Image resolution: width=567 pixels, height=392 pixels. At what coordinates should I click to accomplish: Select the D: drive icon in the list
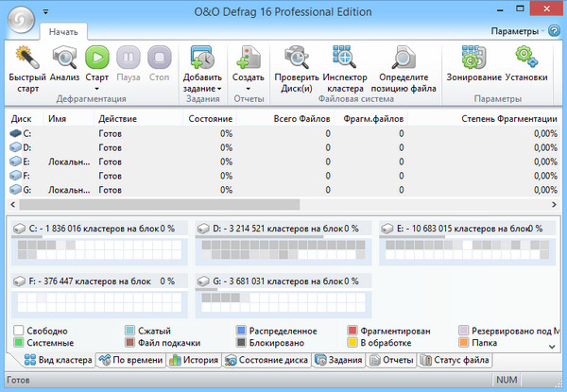click(15, 147)
